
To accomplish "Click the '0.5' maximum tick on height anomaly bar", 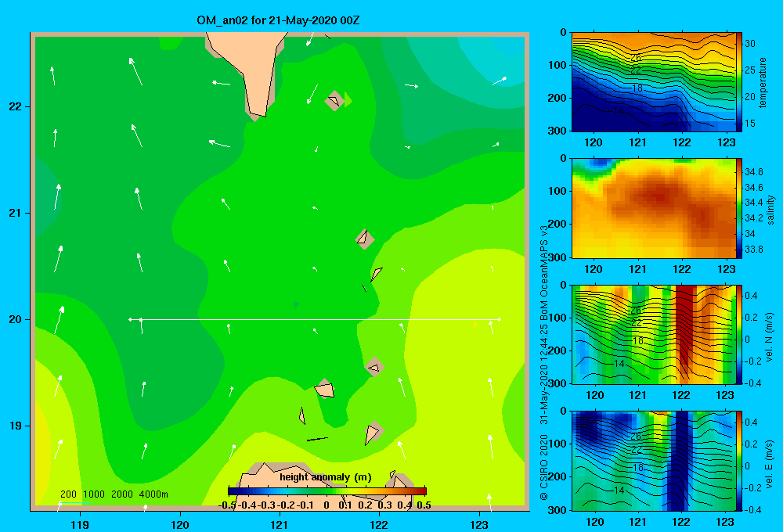I will click(424, 505).
